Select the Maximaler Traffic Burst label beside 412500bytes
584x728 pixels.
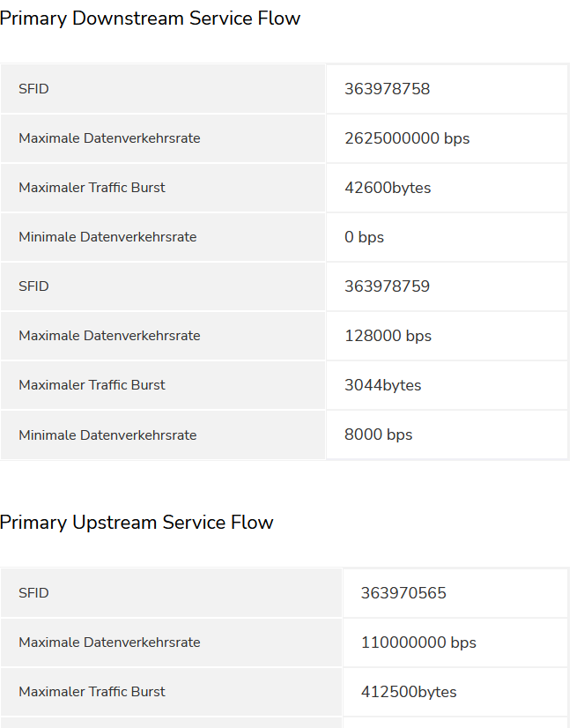(92, 692)
